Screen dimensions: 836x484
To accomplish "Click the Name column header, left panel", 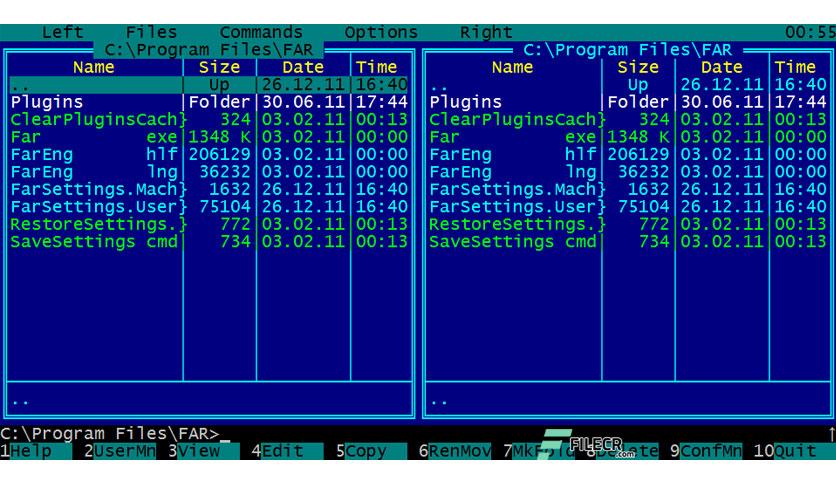I will pos(94,67).
